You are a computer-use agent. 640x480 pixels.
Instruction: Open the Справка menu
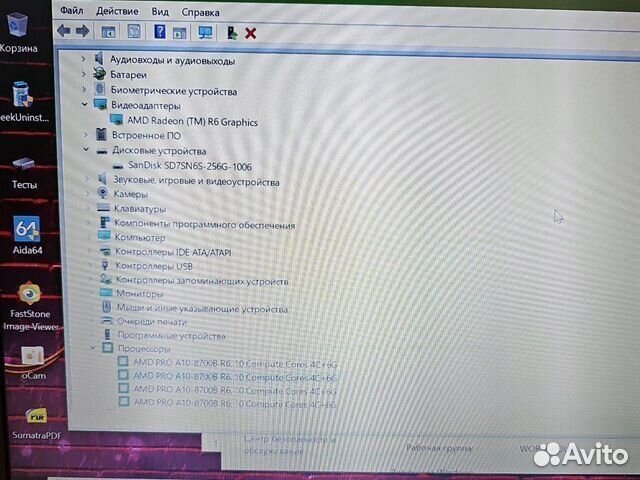click(x=200, y=13)
